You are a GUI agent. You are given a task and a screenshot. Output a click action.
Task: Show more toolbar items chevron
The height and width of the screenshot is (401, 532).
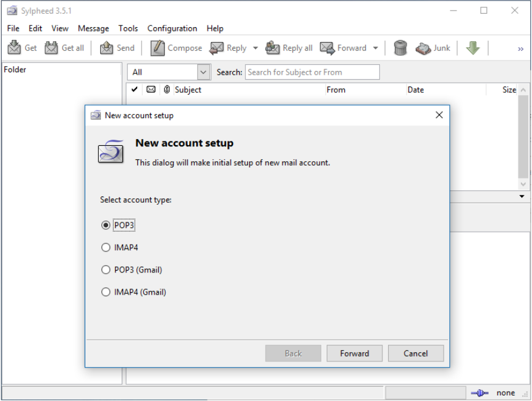point(520,49)
